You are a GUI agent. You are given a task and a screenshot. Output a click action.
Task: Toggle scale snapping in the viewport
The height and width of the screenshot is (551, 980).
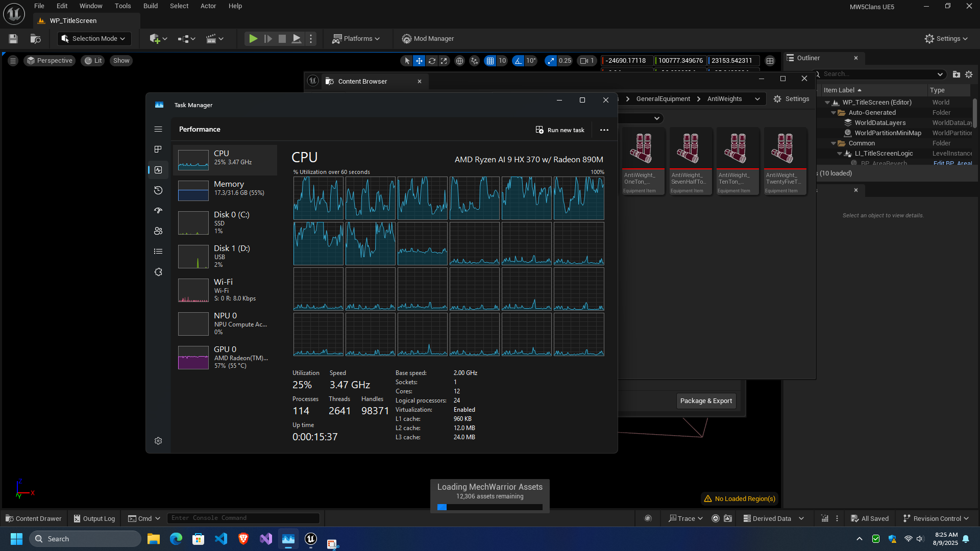click(550, 61)
